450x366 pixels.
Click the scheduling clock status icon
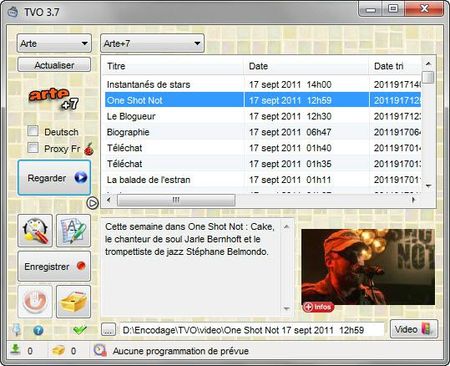point(100,350)
